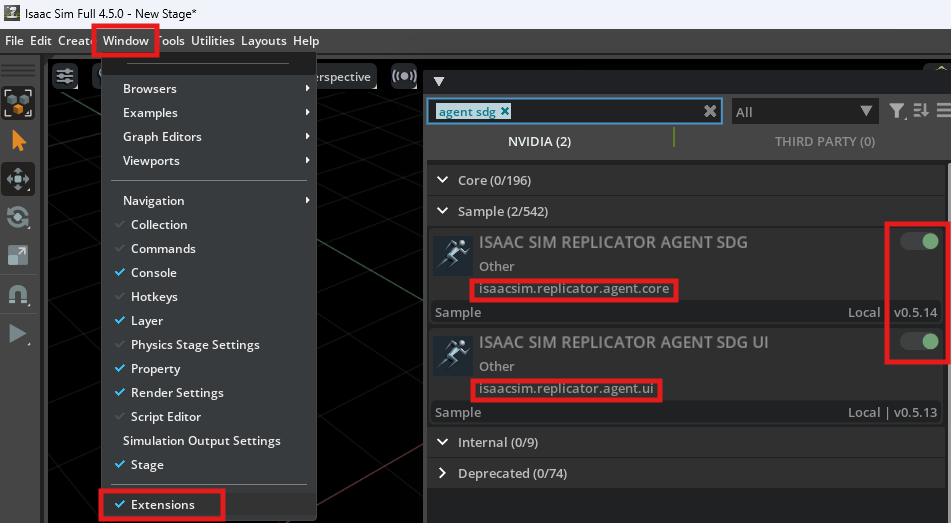Select the Rotate tool
This screenshot has height=523, width=951.
(18, 217)
